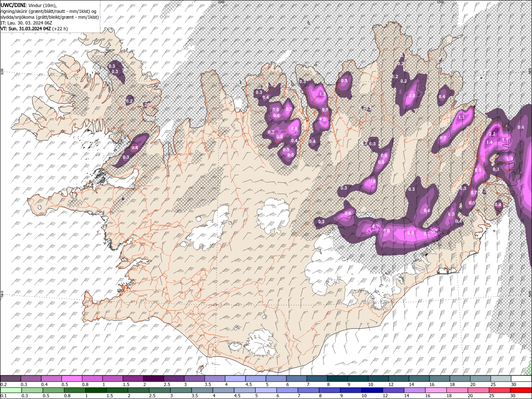The width and height of the screenshot is (532, 399).
Task: Click the "VT: Sun. 31.03.2024 04Z" valid time
Action: tap(26, 29)
